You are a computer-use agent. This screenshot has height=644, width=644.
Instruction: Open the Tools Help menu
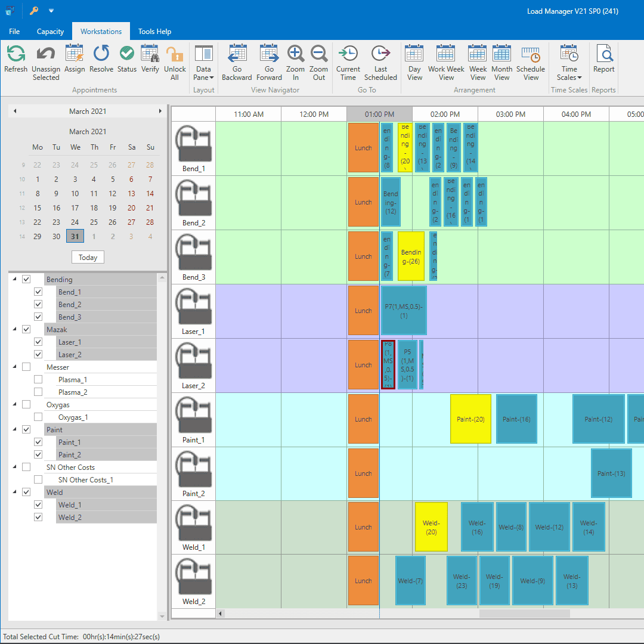pyautogui.click(x=154, y=31)
